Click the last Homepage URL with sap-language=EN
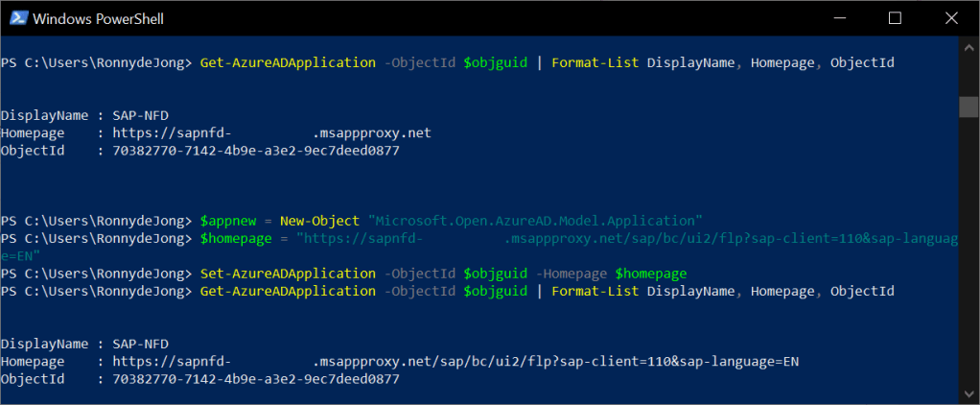This screenshot has width=980, height=405. click(x=455, y=362)
